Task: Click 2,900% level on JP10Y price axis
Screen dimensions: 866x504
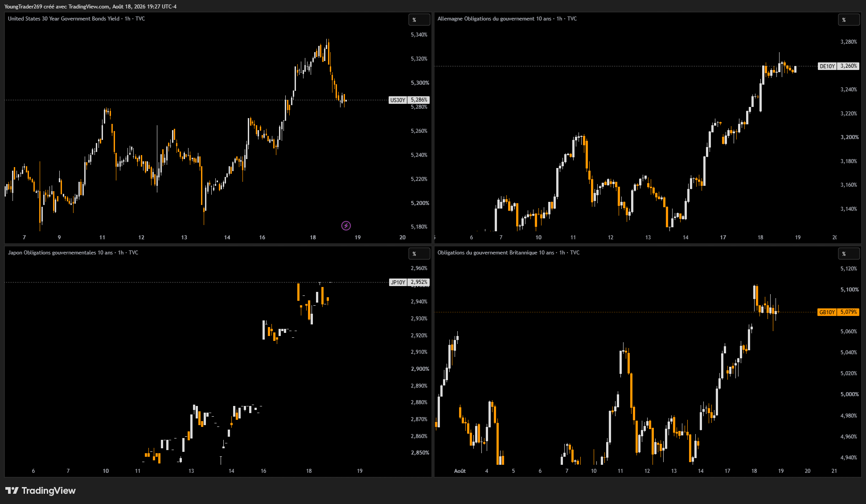Action: tap(420, 369)
